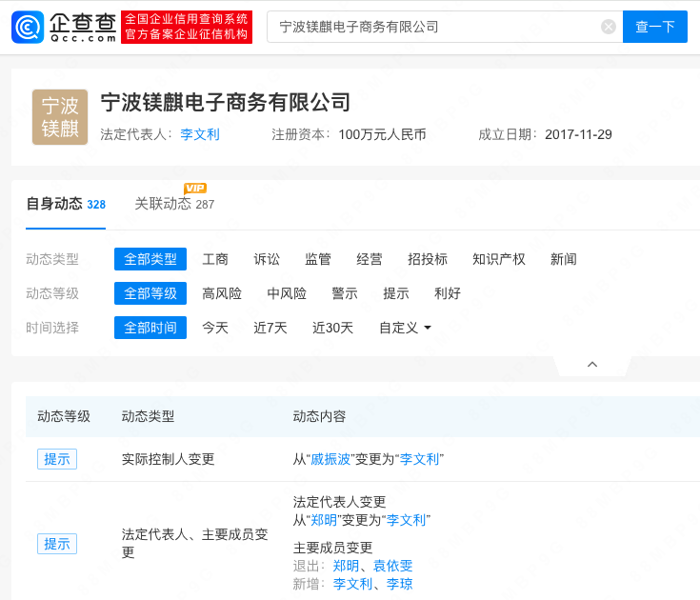The width and height of the screenshot is (700, 600).
Task: Open 李琼 link in 新增 members line
Action: point(400,584)
